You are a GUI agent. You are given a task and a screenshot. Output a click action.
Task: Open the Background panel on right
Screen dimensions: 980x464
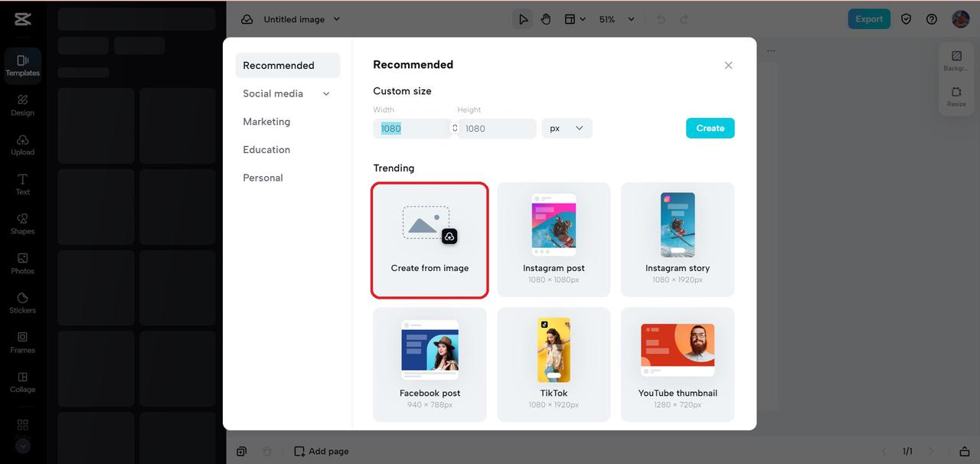click(956, 61)
